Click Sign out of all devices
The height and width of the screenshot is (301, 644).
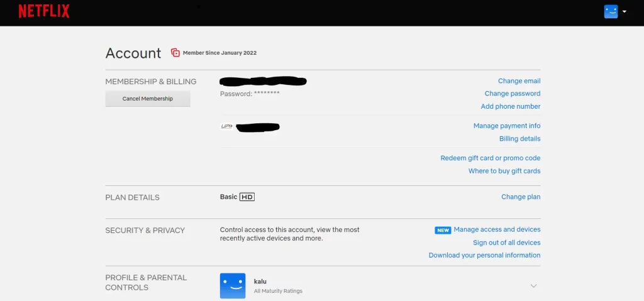pos(507,243)
